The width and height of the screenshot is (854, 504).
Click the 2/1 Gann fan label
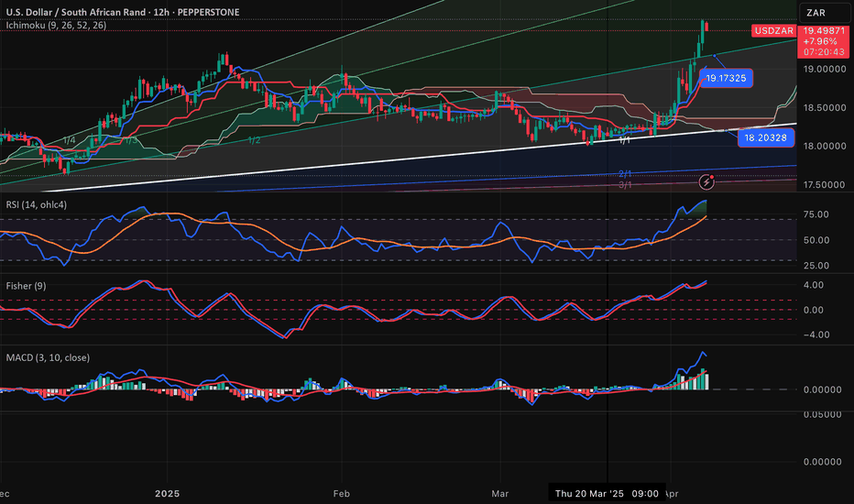click(x=625, y=174)
